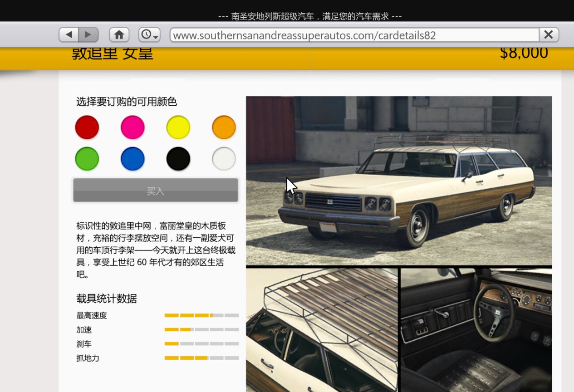The width and height of the screenshot is (574, 392).
Task: Click the 最高速度 label
Action: tap(92, 315)
